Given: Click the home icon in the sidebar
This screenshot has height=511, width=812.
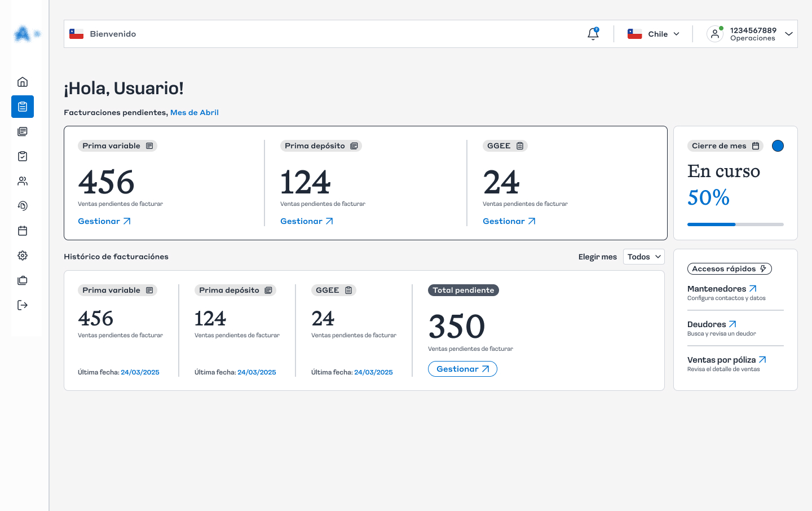Looking at the screenshot, I should click(x=23, y=82).
